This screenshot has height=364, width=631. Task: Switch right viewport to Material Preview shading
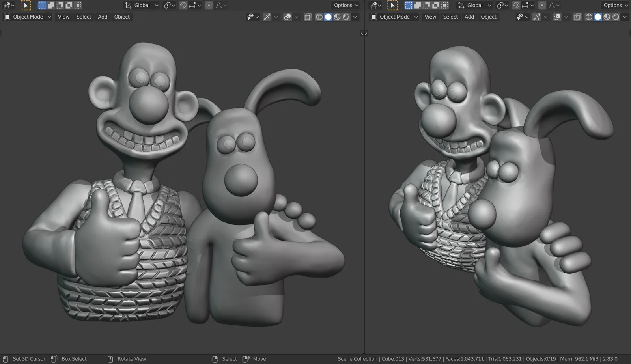pos(607,17)
